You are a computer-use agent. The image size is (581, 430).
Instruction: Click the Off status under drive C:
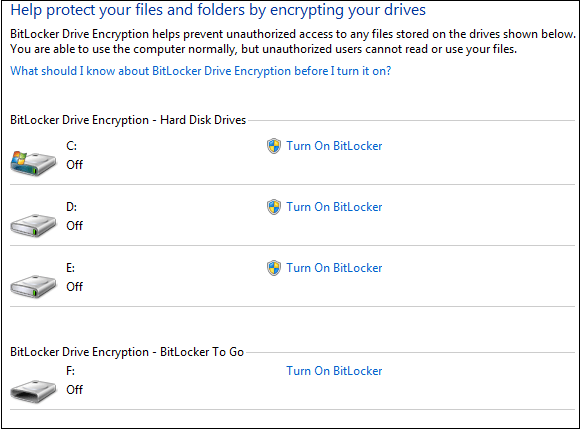click(x=74, y=165)
